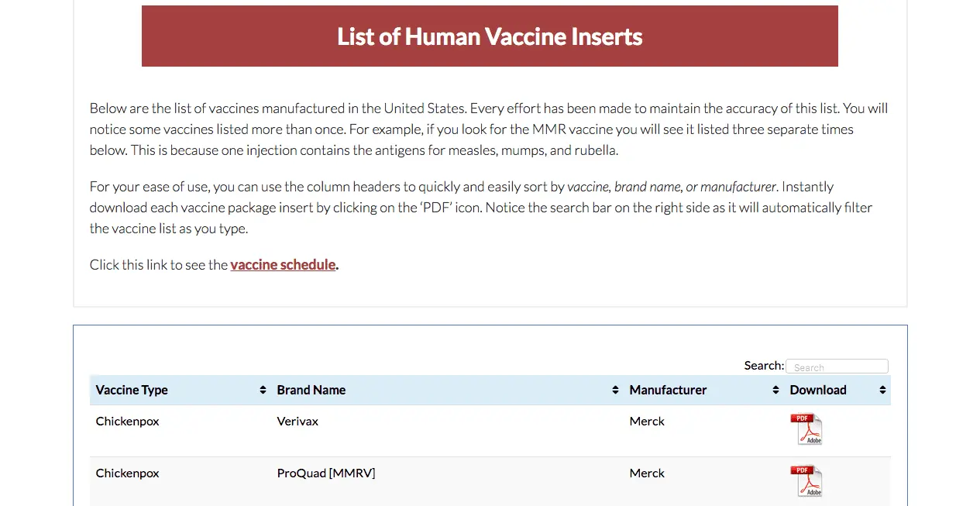Click Merck in the ProQuad row
The width and height of the screenshot is (980, 506).
click(647, 473)
